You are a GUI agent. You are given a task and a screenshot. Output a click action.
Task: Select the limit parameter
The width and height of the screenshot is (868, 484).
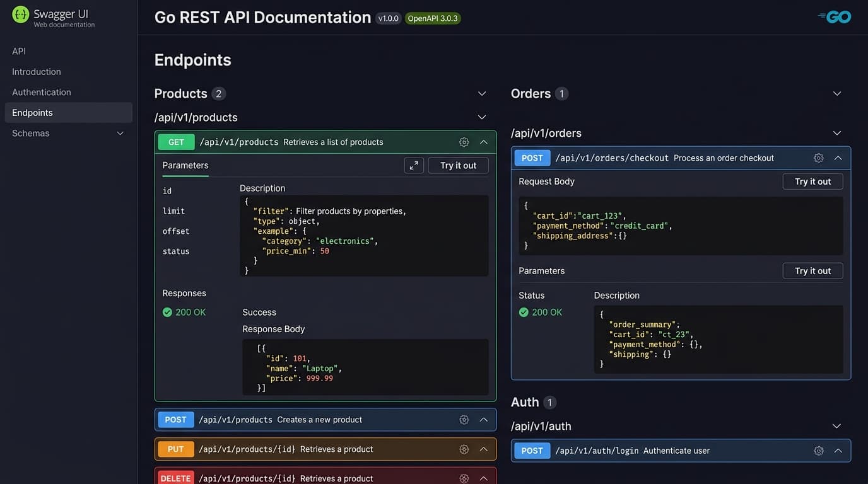point(173,211)
